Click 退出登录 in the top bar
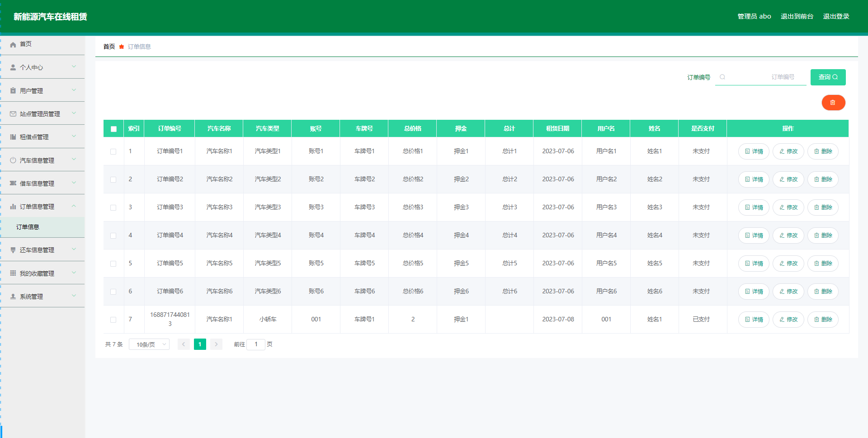868x438 pixels. click(836, 16)
